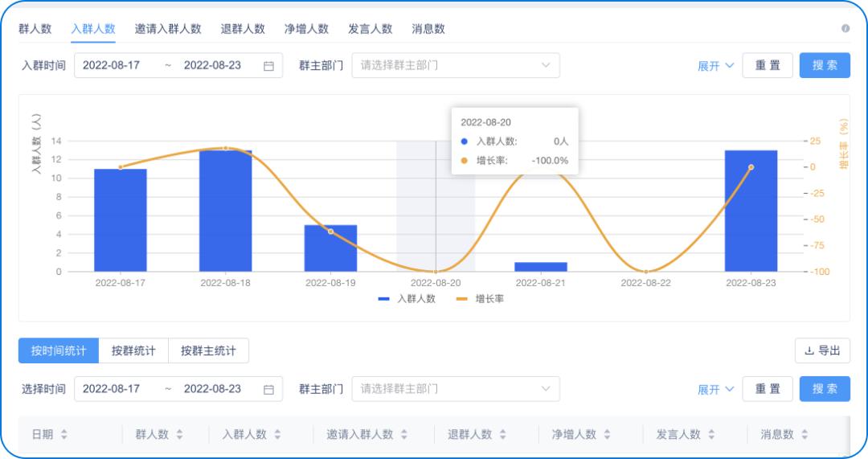Toggle 入群人数 series in chart legend
The image size is (868, 459).
407,299
